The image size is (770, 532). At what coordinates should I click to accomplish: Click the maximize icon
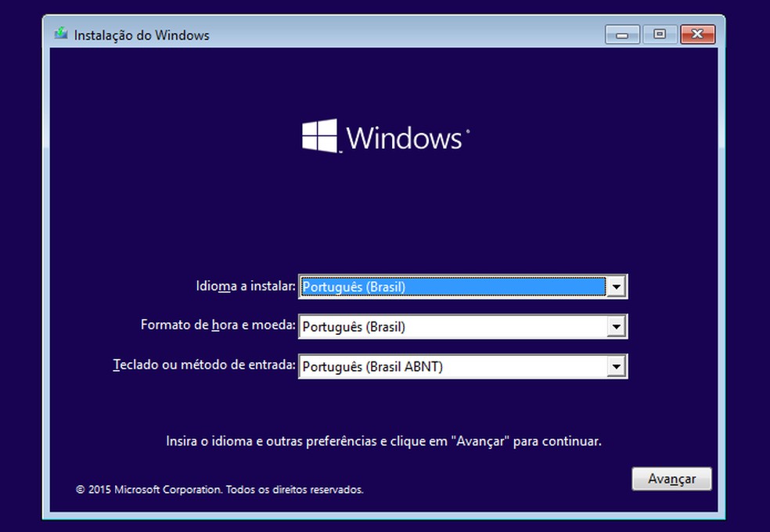(x=659, y=34)
